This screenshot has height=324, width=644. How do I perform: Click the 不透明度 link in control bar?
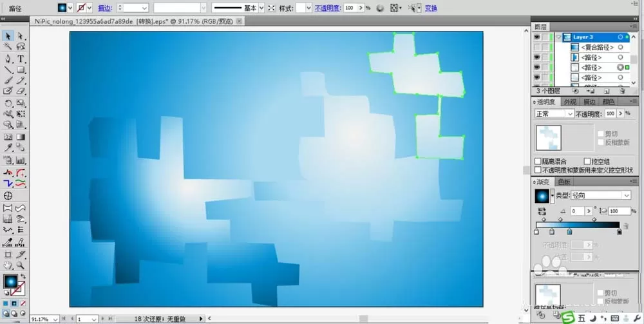click(x=327, y=8)
